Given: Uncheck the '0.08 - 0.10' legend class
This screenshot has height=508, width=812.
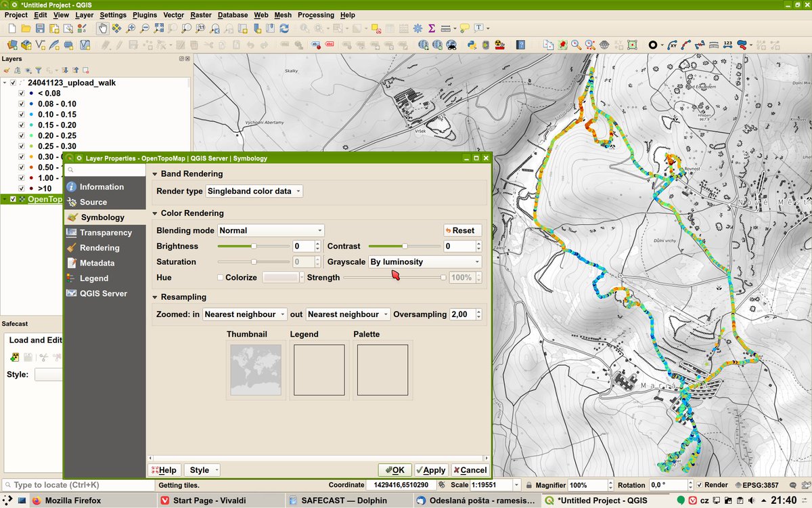Looking at the screenshot, I should click(x=22, y=104).
